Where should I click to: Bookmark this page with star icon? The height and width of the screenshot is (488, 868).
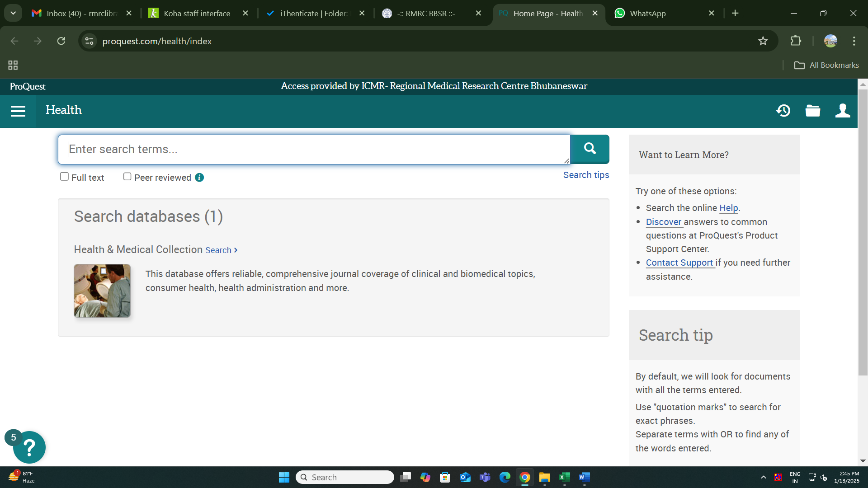(x=763, y=41)
